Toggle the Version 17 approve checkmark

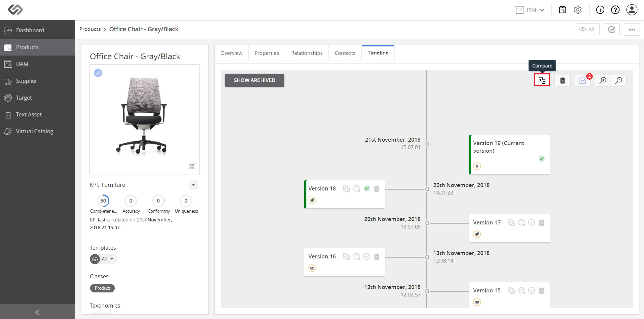tap(532, 222)
